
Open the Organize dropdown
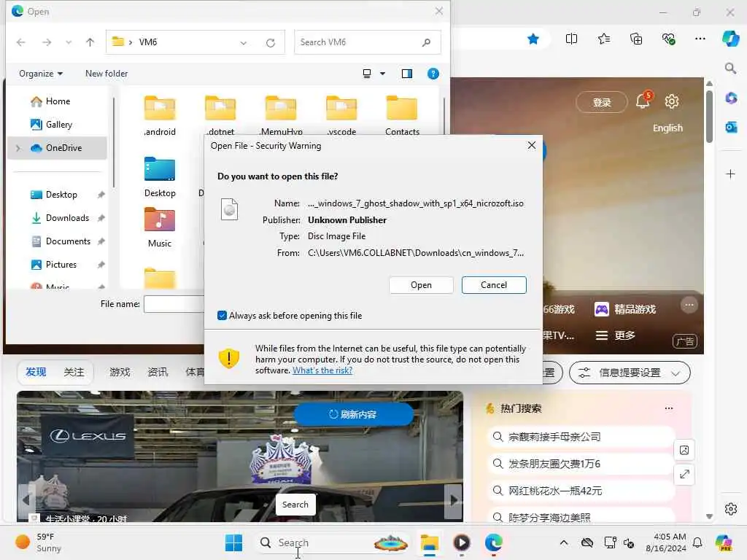click(41, 74)
